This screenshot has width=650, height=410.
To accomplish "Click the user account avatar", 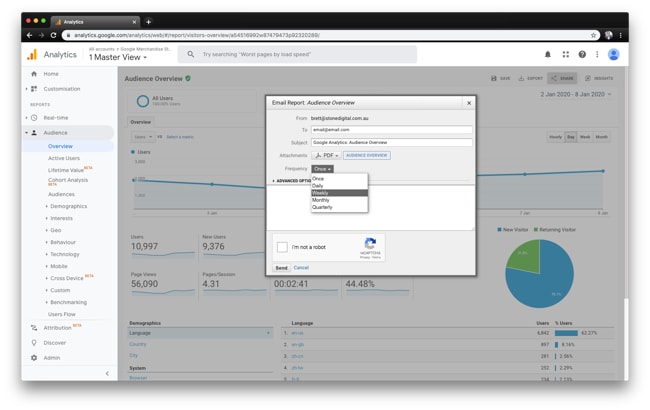I will click(614, 54).
